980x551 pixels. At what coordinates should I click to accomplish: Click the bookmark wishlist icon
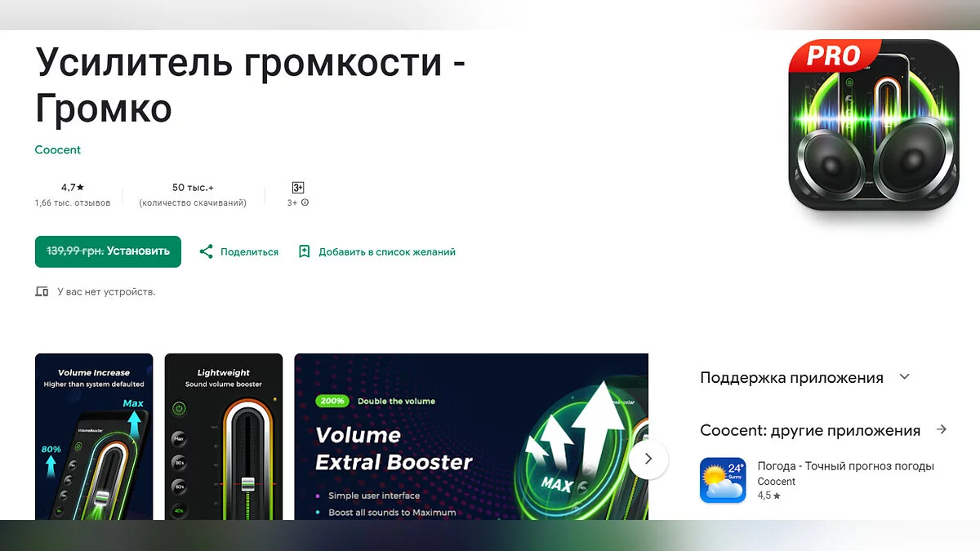[x=305, y=251]
